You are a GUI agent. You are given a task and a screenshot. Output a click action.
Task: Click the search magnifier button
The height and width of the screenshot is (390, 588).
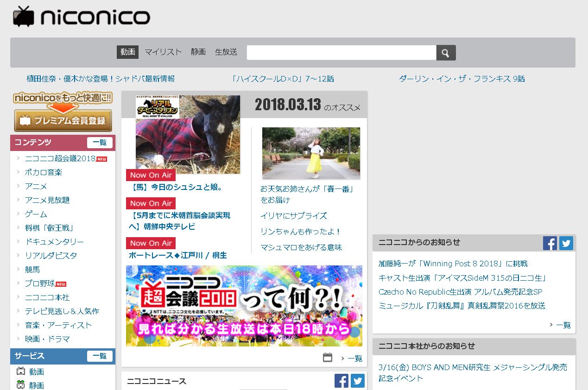tap(446, 53)
